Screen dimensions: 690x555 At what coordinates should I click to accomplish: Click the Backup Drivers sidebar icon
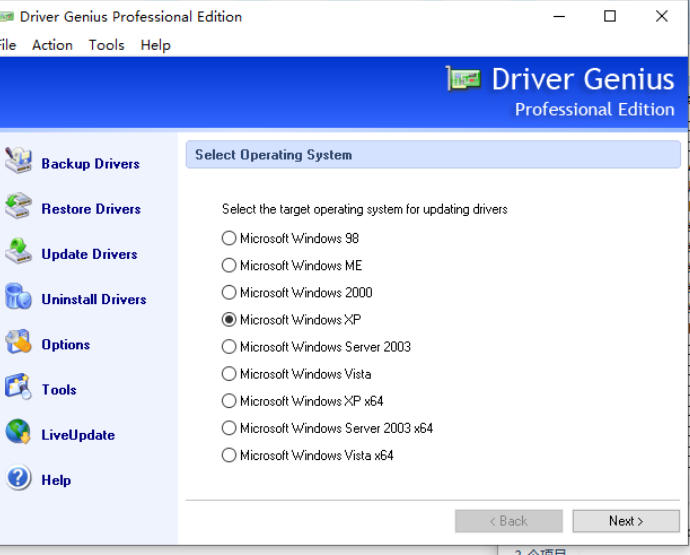click(18, 162)
